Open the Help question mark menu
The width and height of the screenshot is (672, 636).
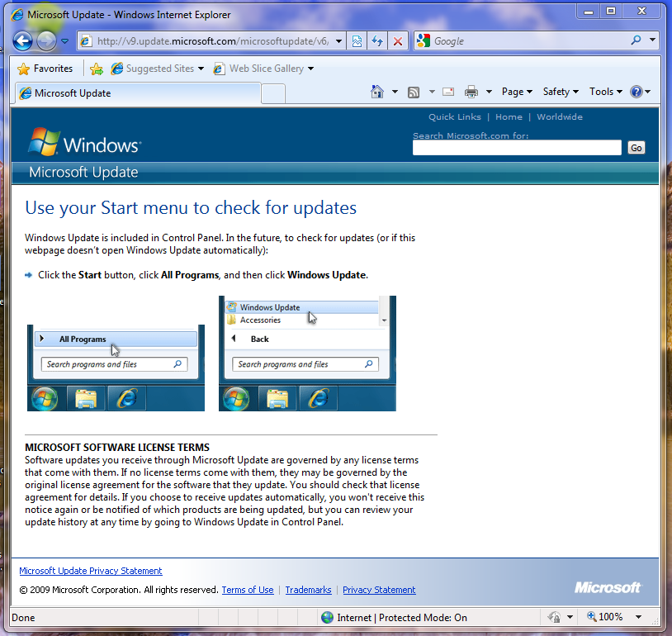[641, 92]
